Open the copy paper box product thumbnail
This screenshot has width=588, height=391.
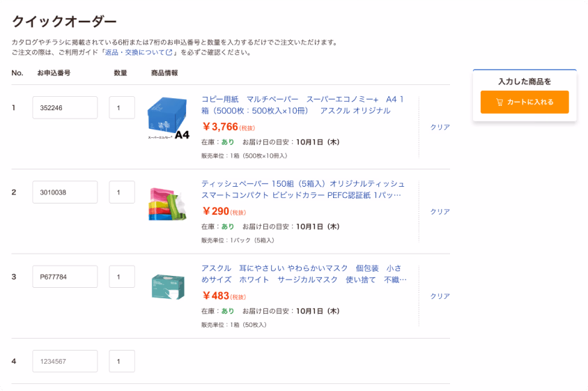pos(167,117)
